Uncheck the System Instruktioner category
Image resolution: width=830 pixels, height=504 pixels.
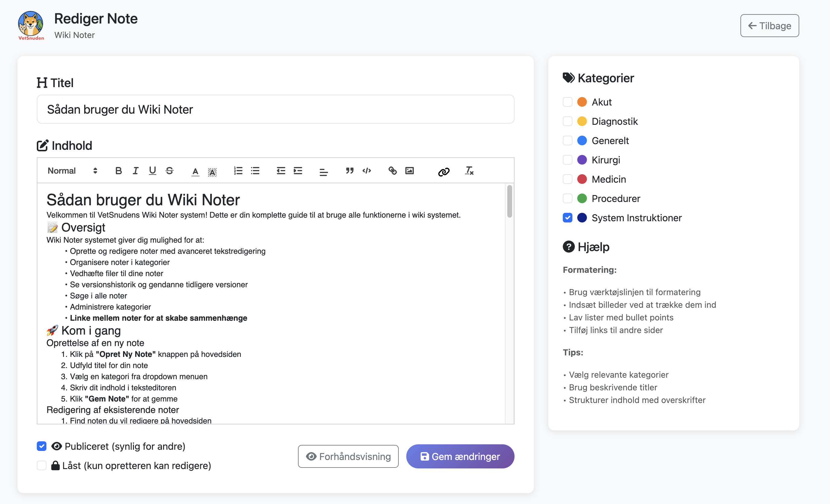(x=567, y=218)
